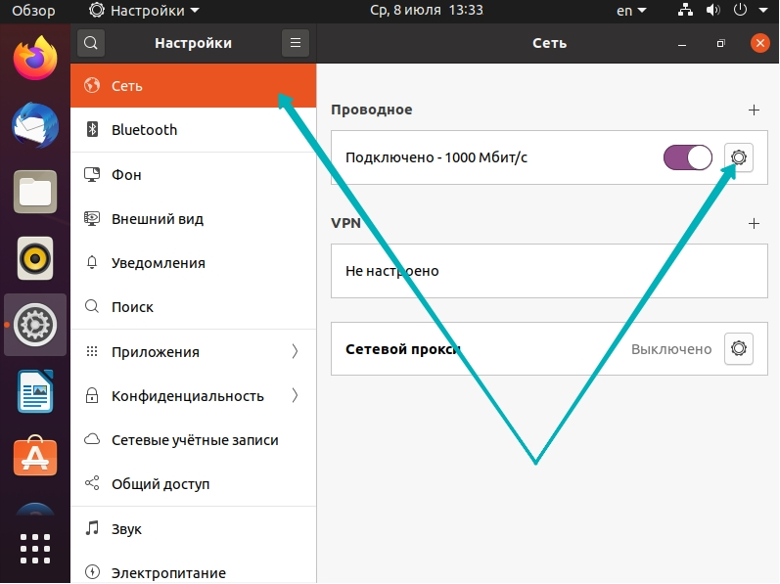
Task: Open network proxy settings gear
Action: click(739, 348)
